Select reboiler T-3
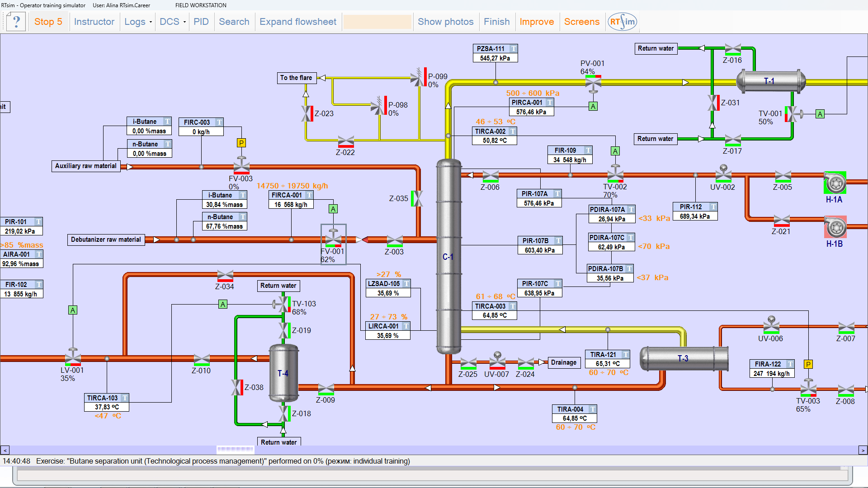868x488 pixels. pyautogui.click(x=684, y=359)
